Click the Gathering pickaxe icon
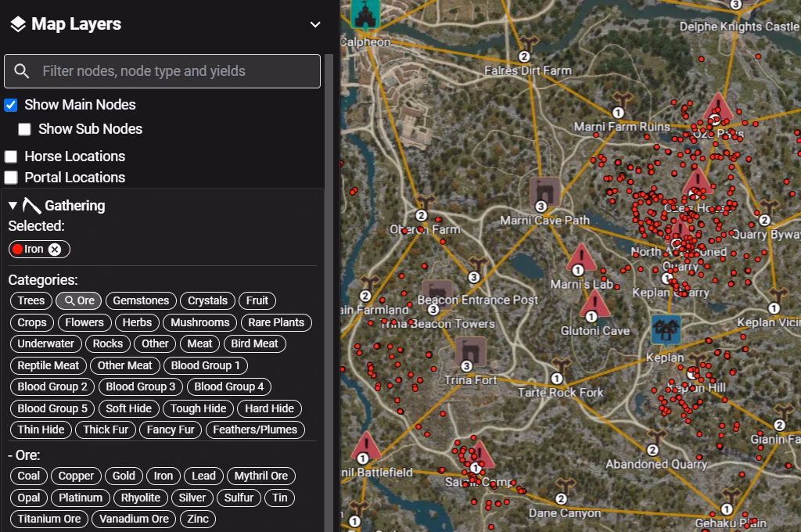Viewport: 801px width, 532px height. point(31,206)
